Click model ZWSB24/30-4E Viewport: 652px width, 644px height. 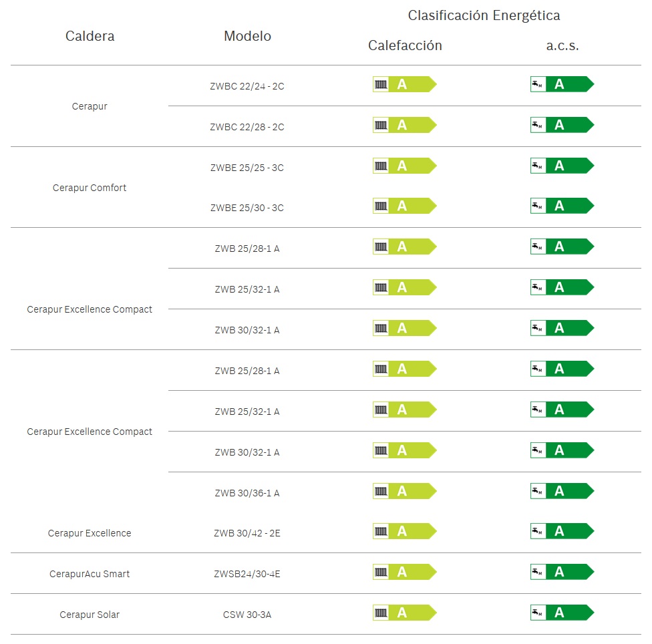pos(247,574)
